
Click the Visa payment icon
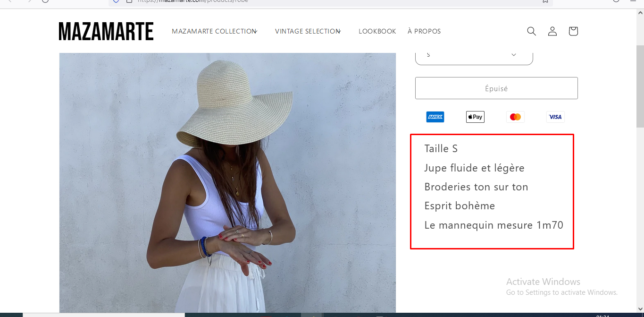[555, 117]
